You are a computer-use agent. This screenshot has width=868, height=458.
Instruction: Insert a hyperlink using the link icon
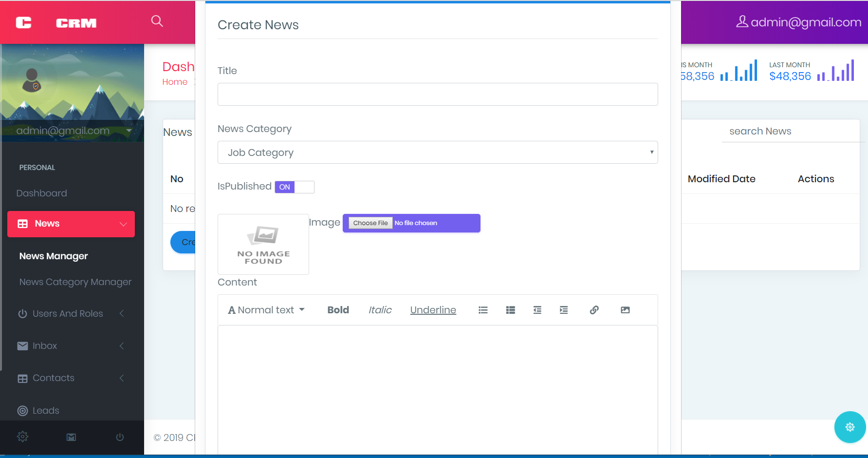594,310
